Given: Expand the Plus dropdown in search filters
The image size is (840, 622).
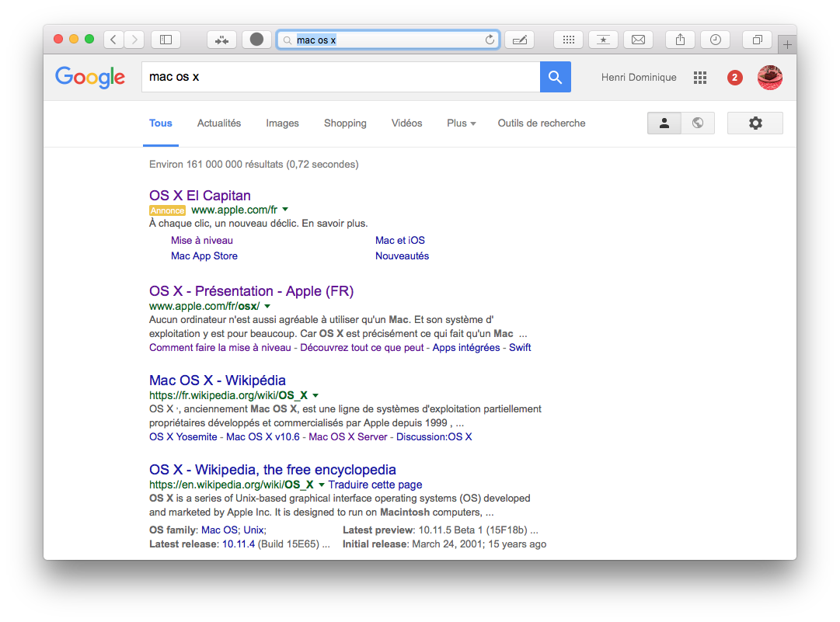Looking at the screenshot, I should pos(461,123).
